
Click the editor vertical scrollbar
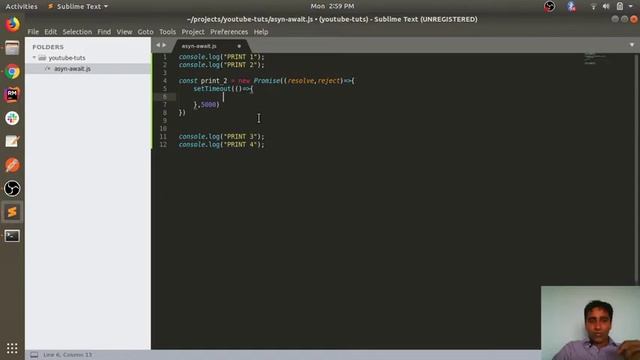tap(636, 167)
